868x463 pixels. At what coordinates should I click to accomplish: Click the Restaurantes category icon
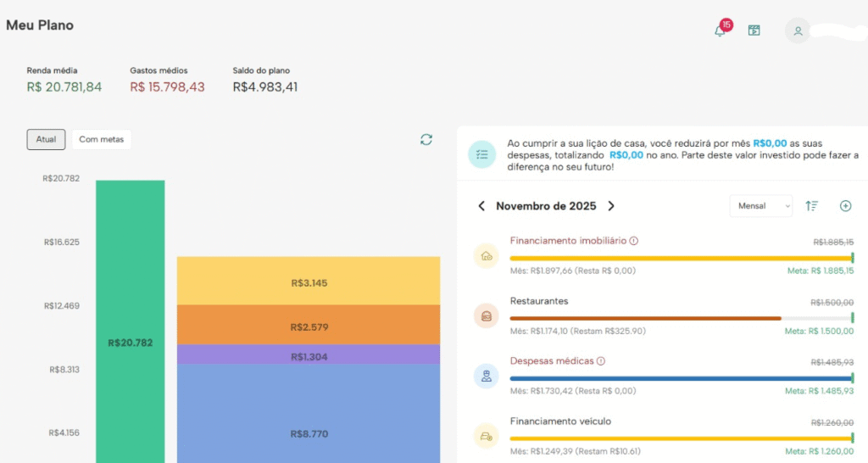[x=487, y=316]
